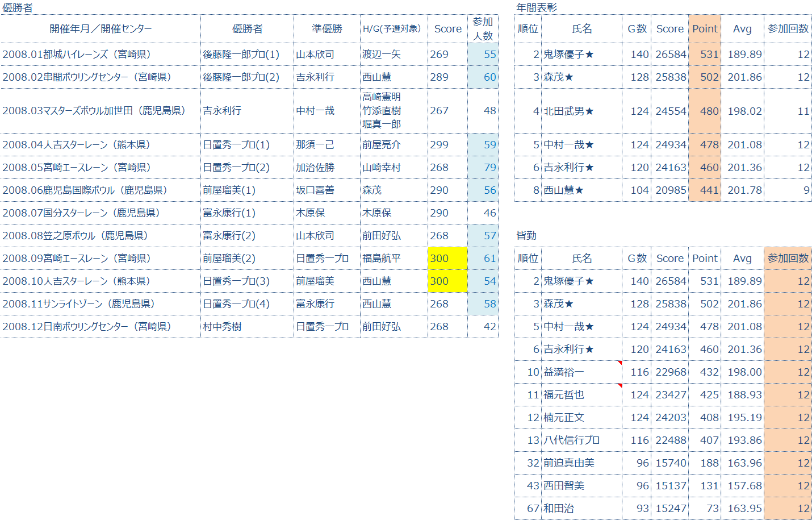Click the H/G cell 福島航平
Image resolution: width=812 pixels, height=520 pixels.
(x=394, y=258)
